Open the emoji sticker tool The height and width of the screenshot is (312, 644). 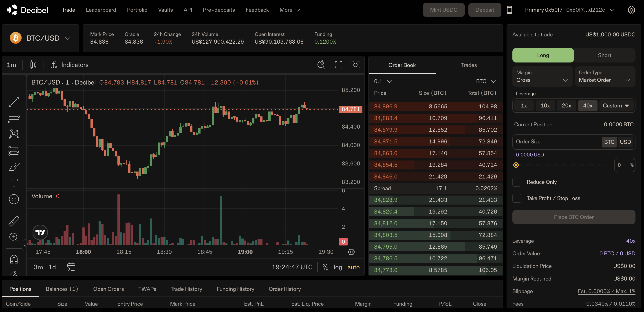[14, 199]
